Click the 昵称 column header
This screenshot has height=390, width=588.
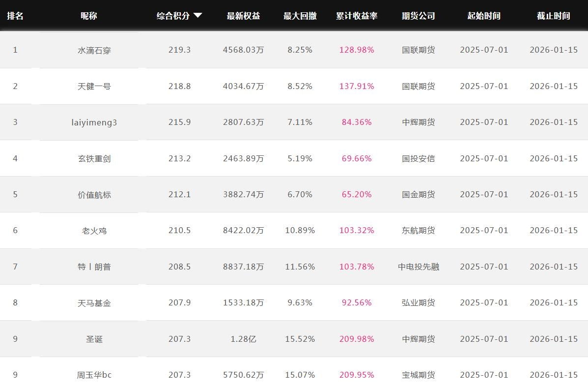click(89, 16)
